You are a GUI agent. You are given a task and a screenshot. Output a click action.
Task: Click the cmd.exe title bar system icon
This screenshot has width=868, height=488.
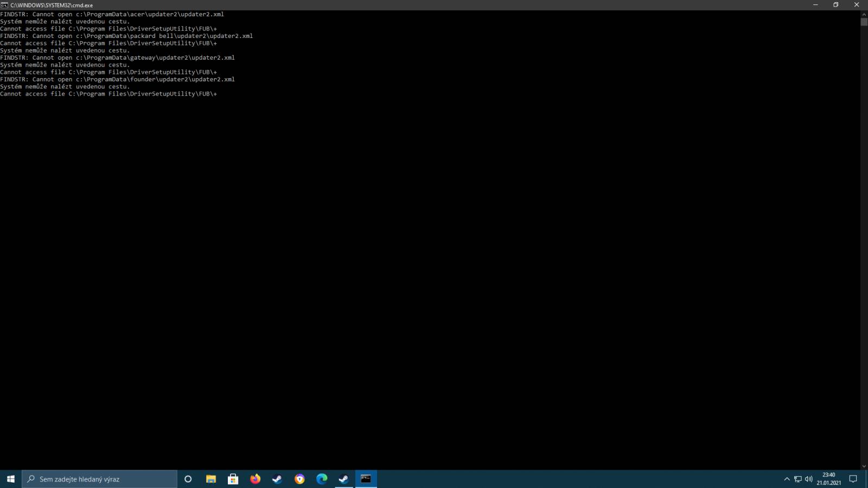pyautogui.click(x=4, y=5)
